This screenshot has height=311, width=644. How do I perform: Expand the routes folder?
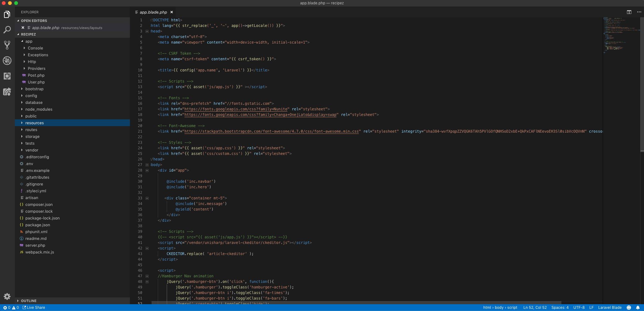click(x=72, y=130)
